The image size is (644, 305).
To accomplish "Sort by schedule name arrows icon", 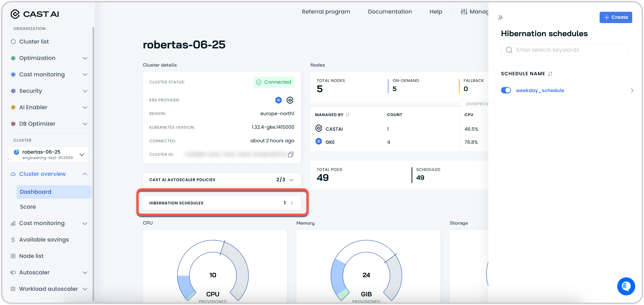I will (x=550, y=74).
